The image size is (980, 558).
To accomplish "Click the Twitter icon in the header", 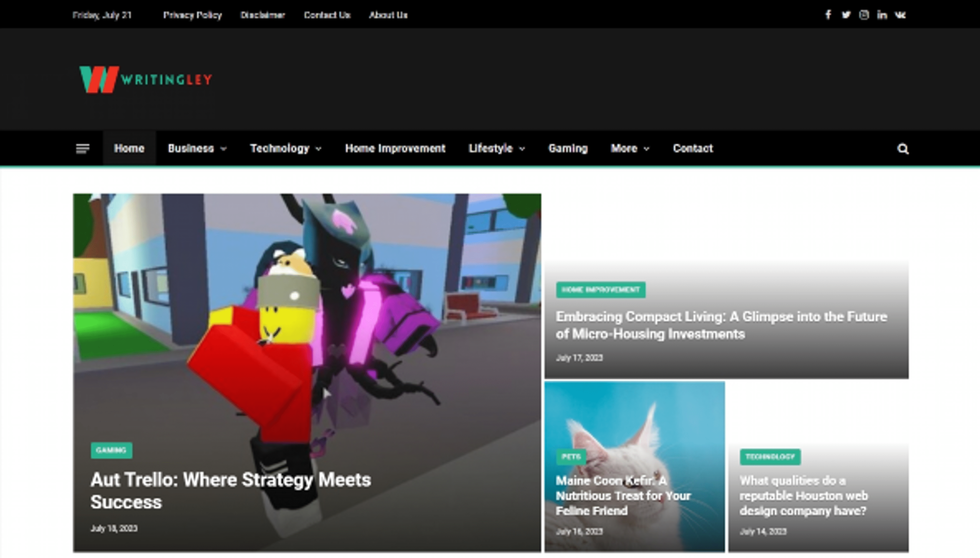I will [846, 15].
